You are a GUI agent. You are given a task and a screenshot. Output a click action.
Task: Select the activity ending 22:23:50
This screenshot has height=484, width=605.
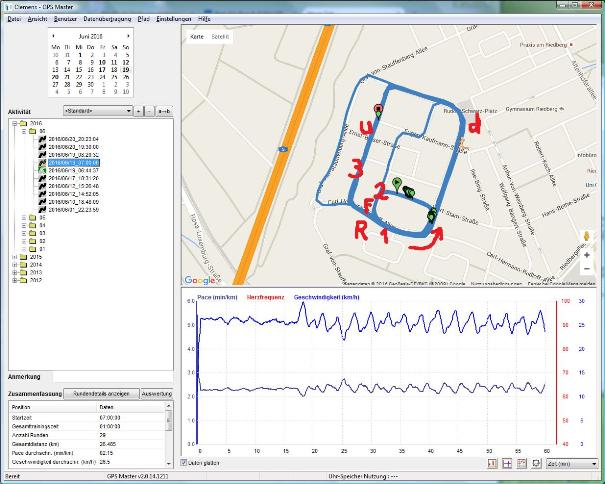click(73, 210)
